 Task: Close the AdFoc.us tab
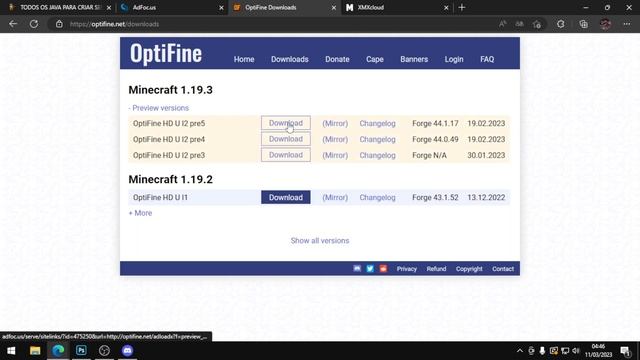click(x=221, y=7)
